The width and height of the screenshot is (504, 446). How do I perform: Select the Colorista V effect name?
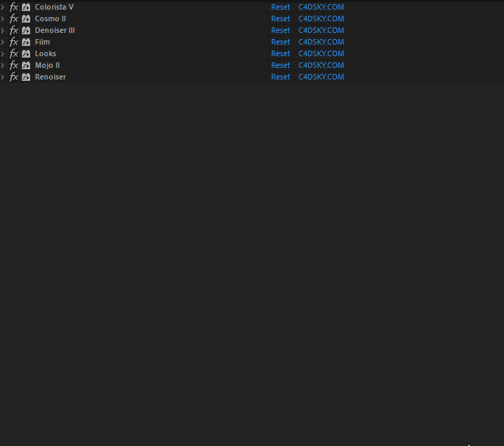pyautogui.click(x=54, y=7)
